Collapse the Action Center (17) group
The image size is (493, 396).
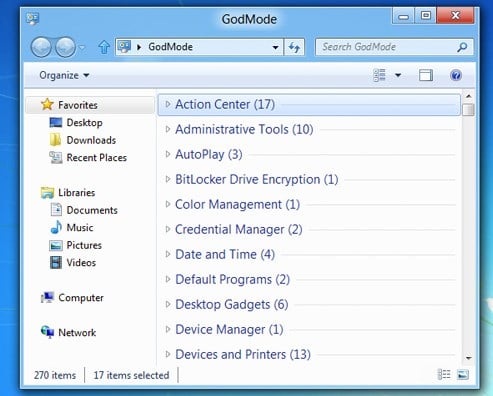pos(168,104)
